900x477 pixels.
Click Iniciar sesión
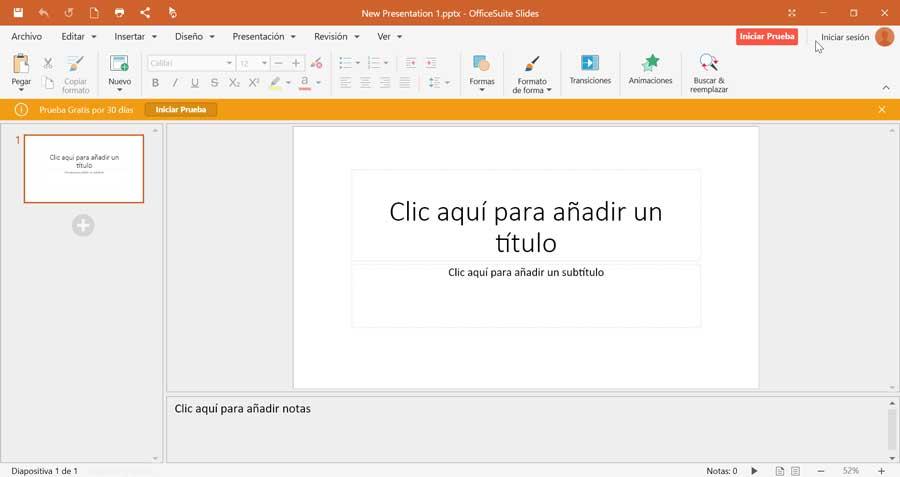coord(845,37)
